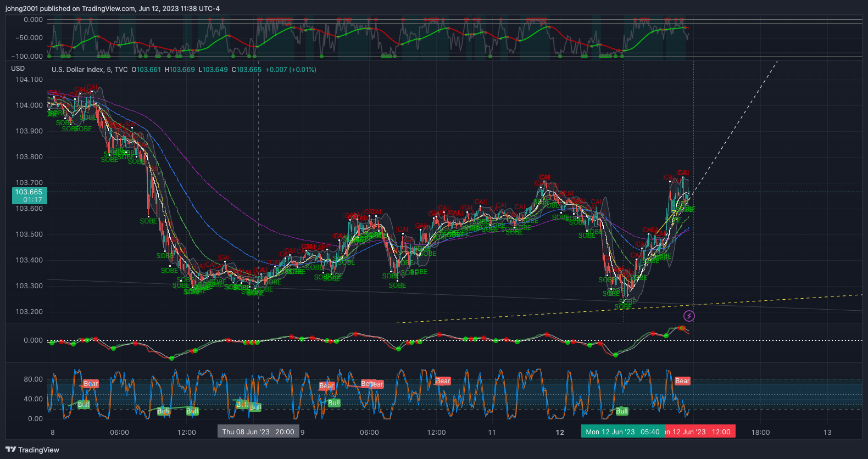868x459 pixels.
Task: Click the 80.00 level on the bottom oscillator
Action: pos(33,379)
